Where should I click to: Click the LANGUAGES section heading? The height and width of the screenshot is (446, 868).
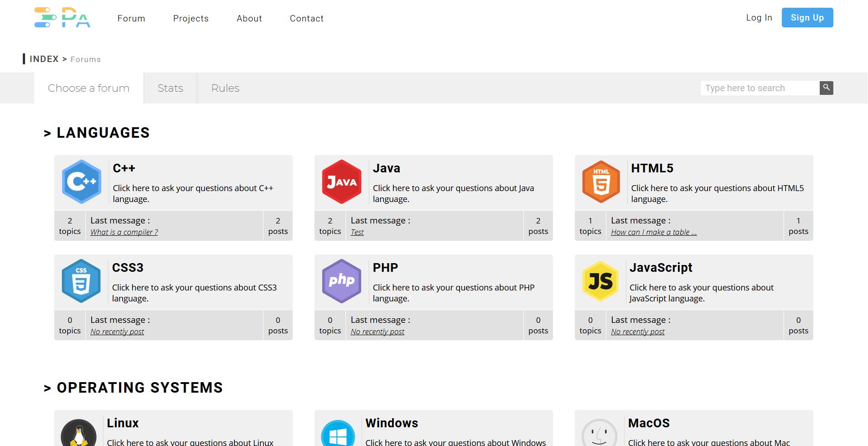click(103, 133)
